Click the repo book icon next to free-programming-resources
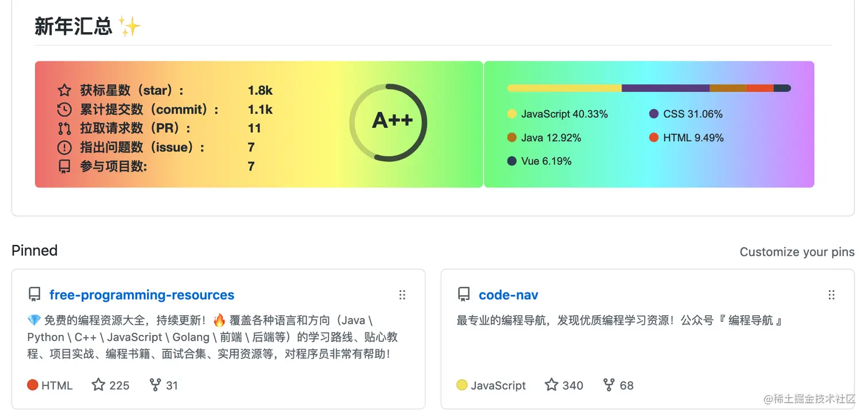Viewport: 868px width, 417px height. [x=34, y=294]
